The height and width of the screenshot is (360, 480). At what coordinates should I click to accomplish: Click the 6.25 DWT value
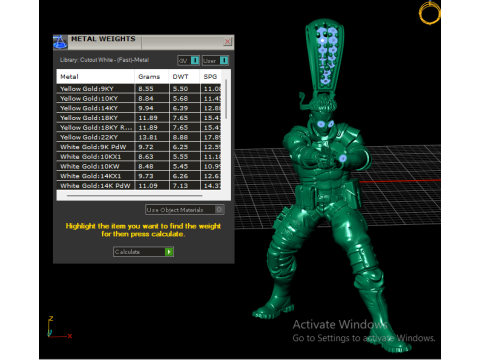pos(180,147)
